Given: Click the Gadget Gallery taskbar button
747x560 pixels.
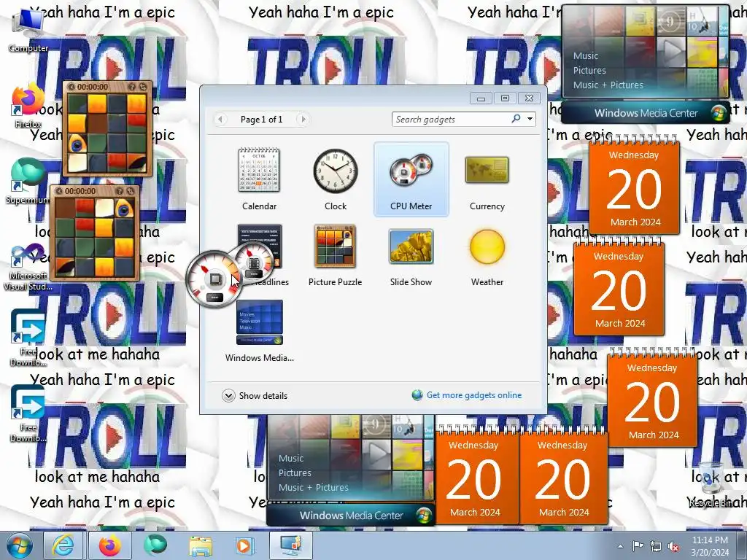Looking at the screenshot, I should click(x=290, y=545).
